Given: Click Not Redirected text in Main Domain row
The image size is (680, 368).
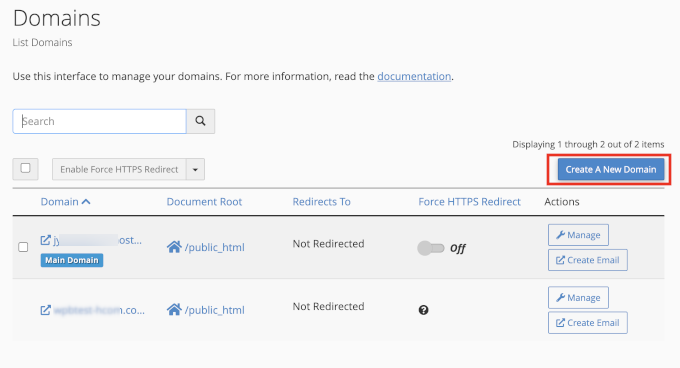Looking at the screenshot, I should (x=328, y=244).
